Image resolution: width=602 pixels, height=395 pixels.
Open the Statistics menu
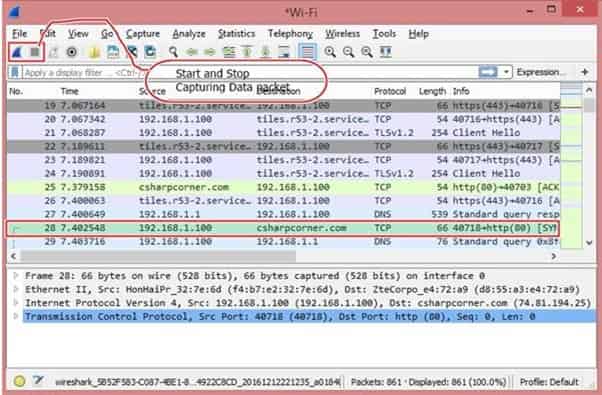(236, 34)
